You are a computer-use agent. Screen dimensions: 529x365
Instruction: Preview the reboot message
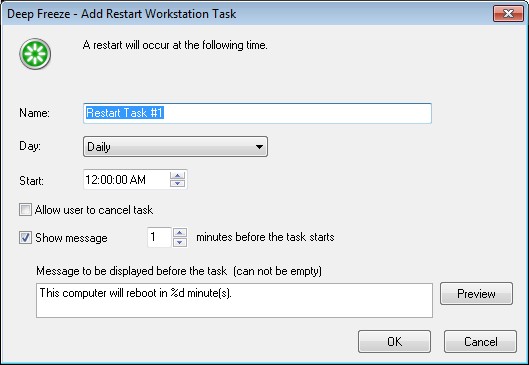(476, 293)
